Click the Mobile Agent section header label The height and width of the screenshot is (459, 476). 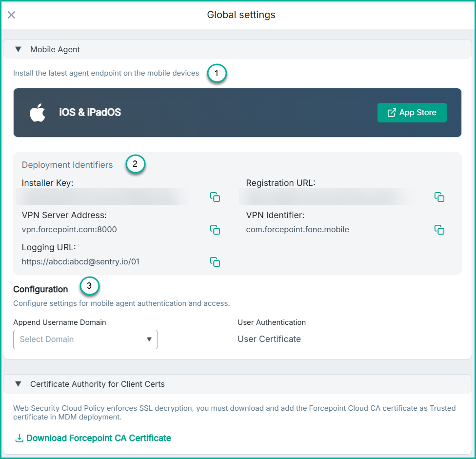(55, 49)
